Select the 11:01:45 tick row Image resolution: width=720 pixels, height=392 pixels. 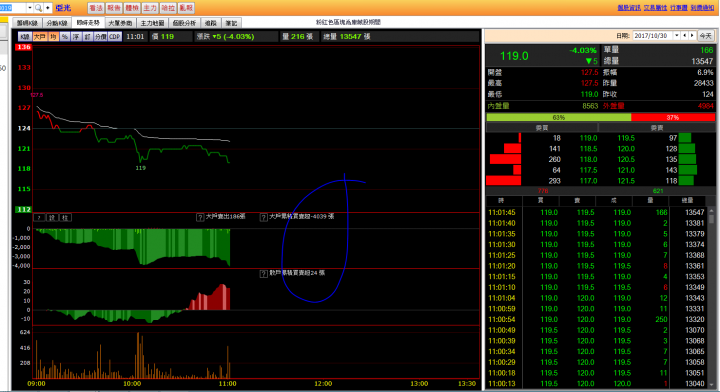click(596, 213)
